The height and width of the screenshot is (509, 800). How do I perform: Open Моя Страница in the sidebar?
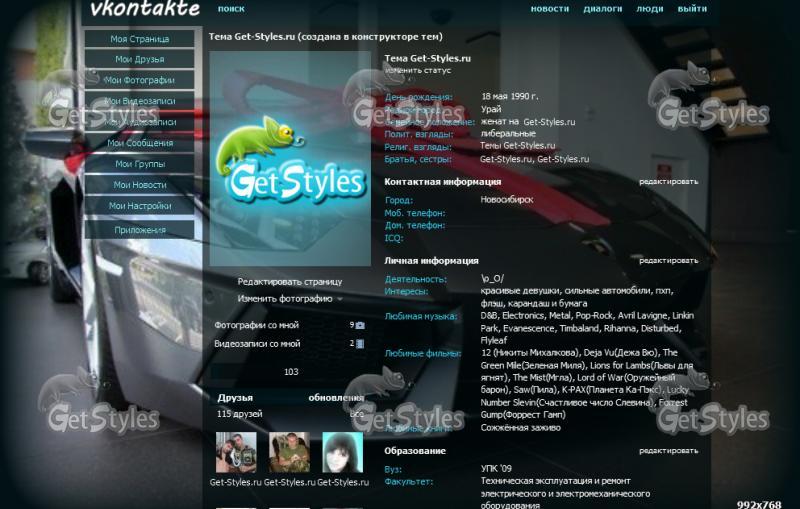pyautogui.click(x=139, y=39)
